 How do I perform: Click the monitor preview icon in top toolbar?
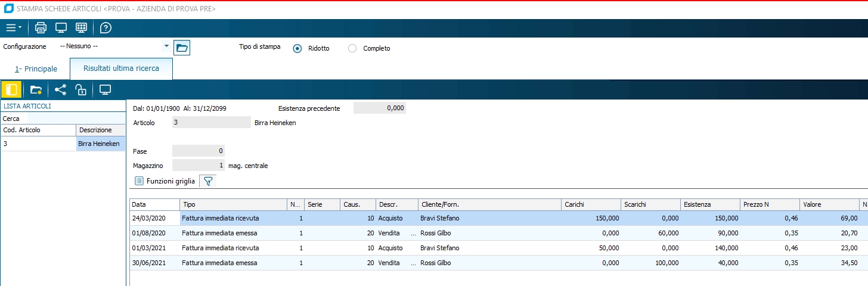[61, 27]
